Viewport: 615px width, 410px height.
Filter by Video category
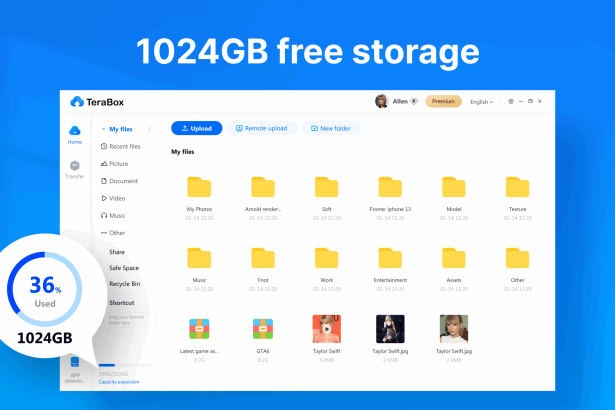coord(113,198)
